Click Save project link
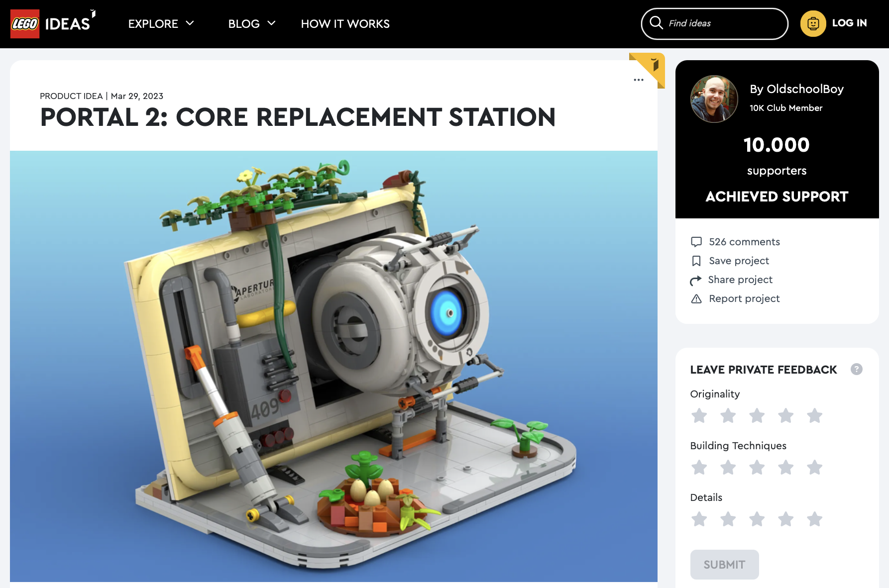 click(739, 261)
